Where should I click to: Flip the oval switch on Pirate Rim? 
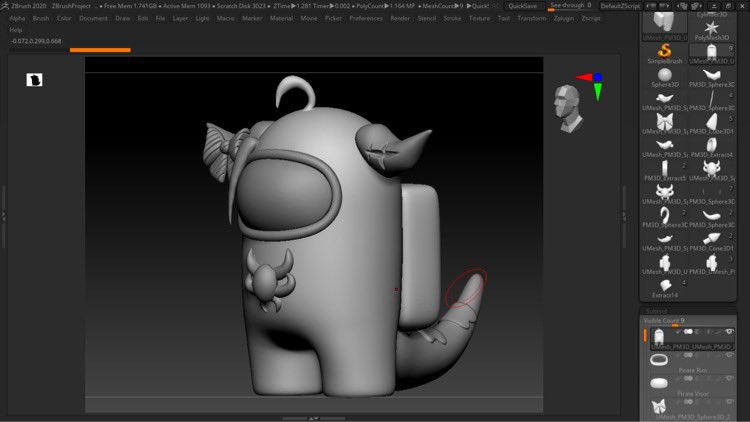(688, 355)
